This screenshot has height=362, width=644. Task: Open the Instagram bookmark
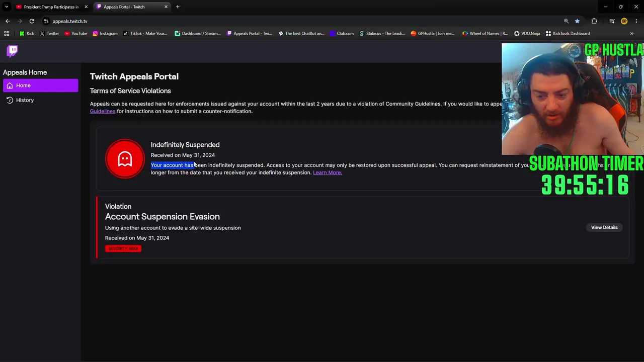pyautogui.click(x=105, y=33)
